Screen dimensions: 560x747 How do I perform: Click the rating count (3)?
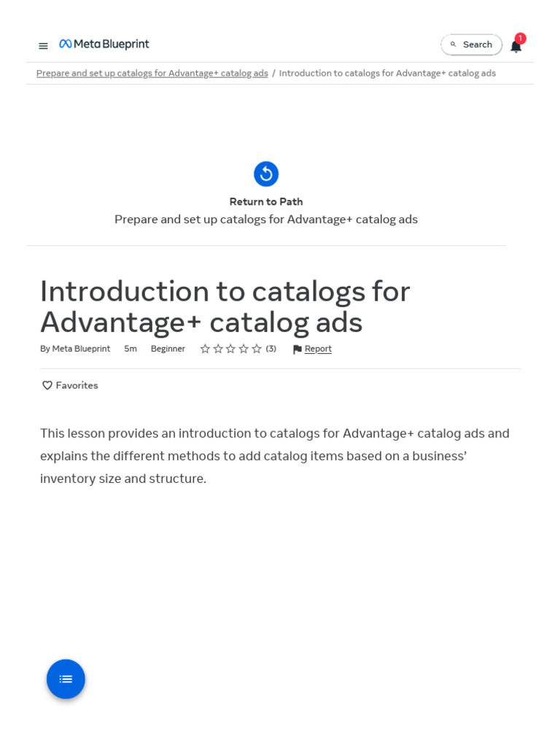(x=271, y=349)
